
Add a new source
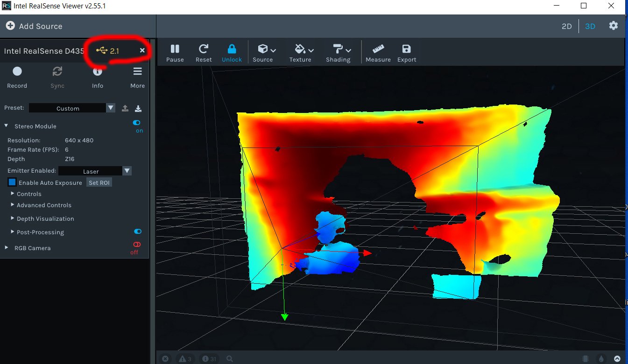pos(34,26)
